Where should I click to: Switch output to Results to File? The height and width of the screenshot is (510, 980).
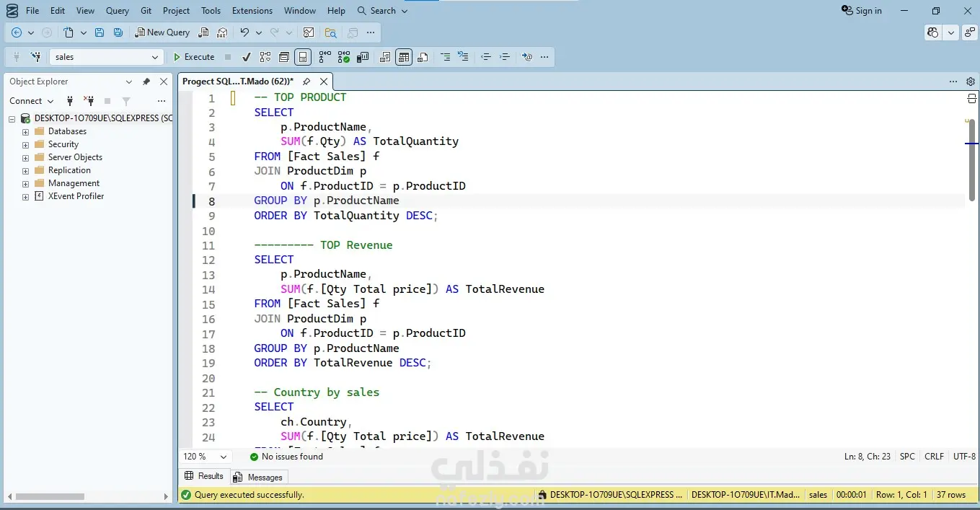pyautogui.click(x=423, y=57)
